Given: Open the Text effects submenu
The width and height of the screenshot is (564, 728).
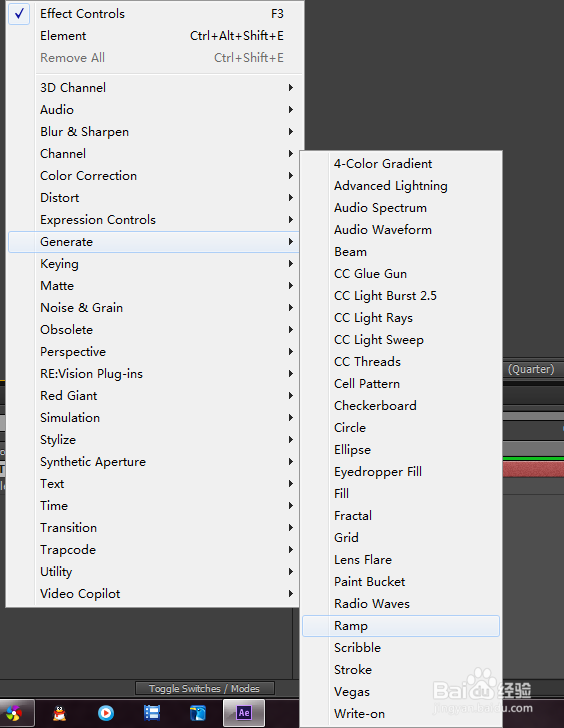Looking at the screenshot, I should [x=155, y=484].
